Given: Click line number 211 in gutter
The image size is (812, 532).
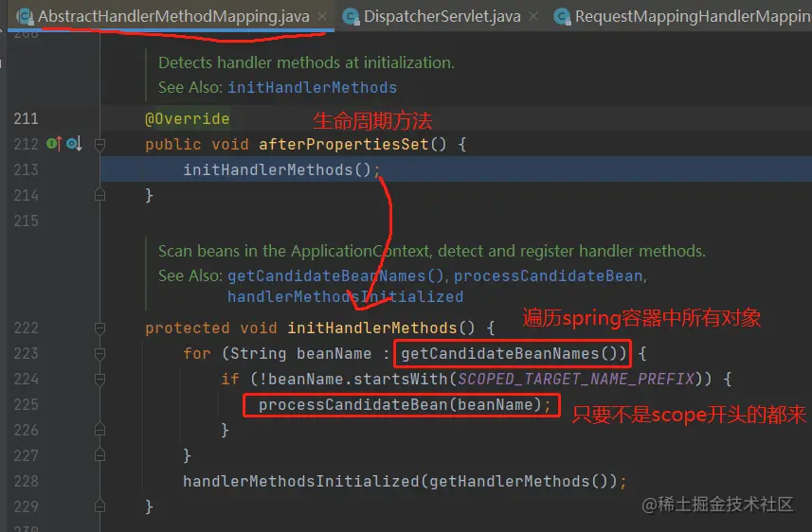Looking at the screenshot, I should pyautogui.click(x=26, y=118).
